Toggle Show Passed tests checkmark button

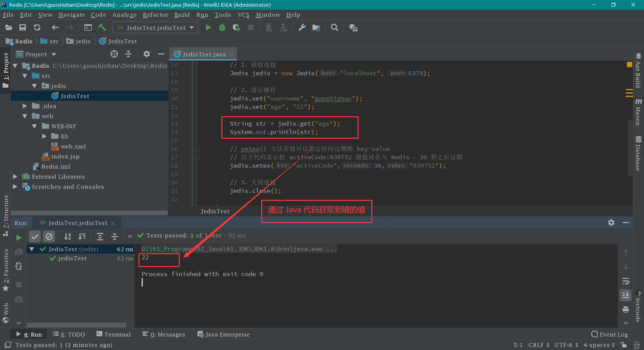coord(35,237)
